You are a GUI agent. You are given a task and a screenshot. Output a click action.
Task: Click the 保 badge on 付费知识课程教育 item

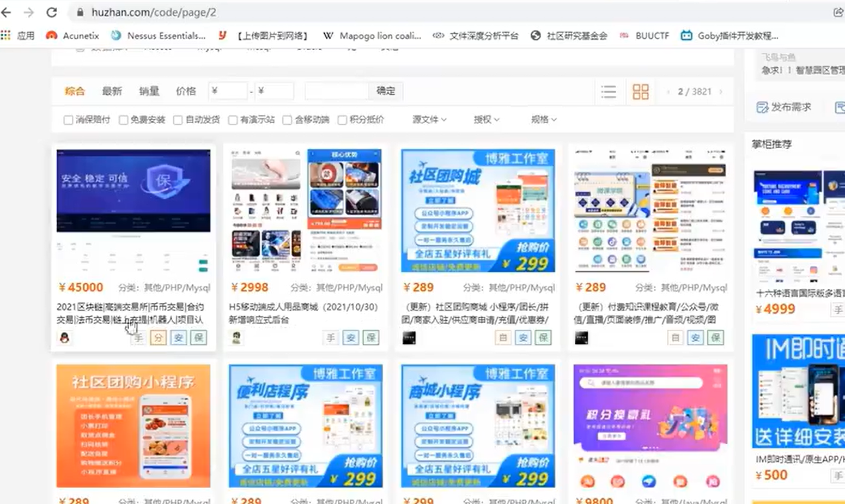pyautogui.click(x=715, y=338)
